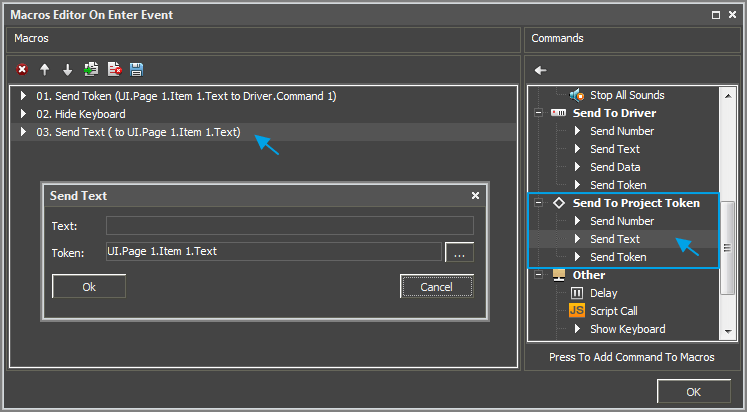Image resolution: width=747 pixels, height=412 pixels.
Task: Select macro 02. Hide Keyboard row
Action: point(263,114)
